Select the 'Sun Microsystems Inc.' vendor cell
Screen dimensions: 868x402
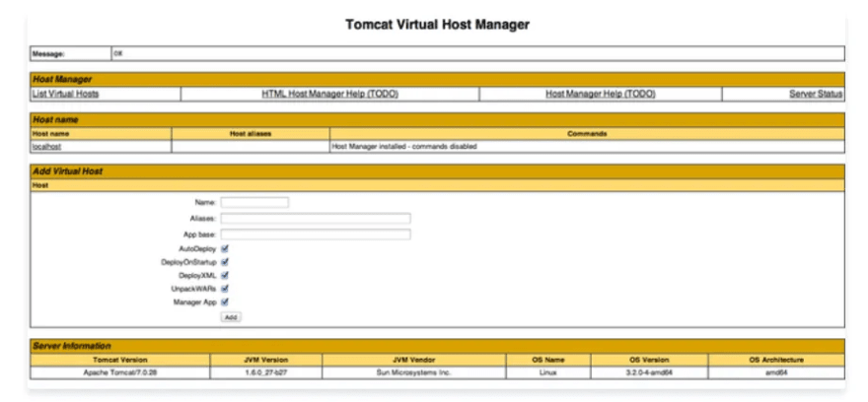pos(413,372)
